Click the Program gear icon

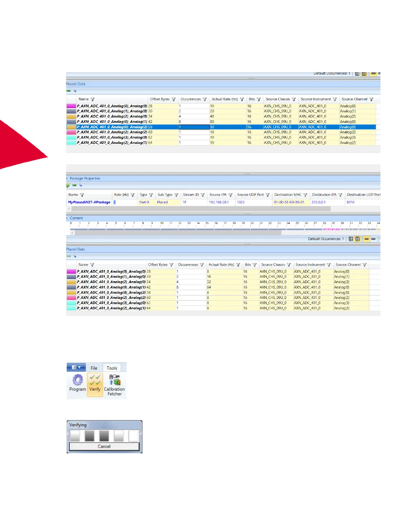[78, 380]
